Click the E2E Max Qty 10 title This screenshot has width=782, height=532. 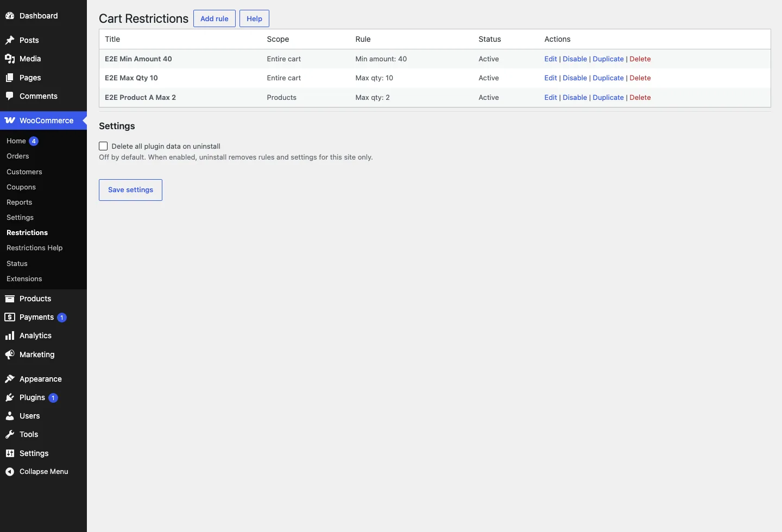pyautogui.click(x=131, y=78)
